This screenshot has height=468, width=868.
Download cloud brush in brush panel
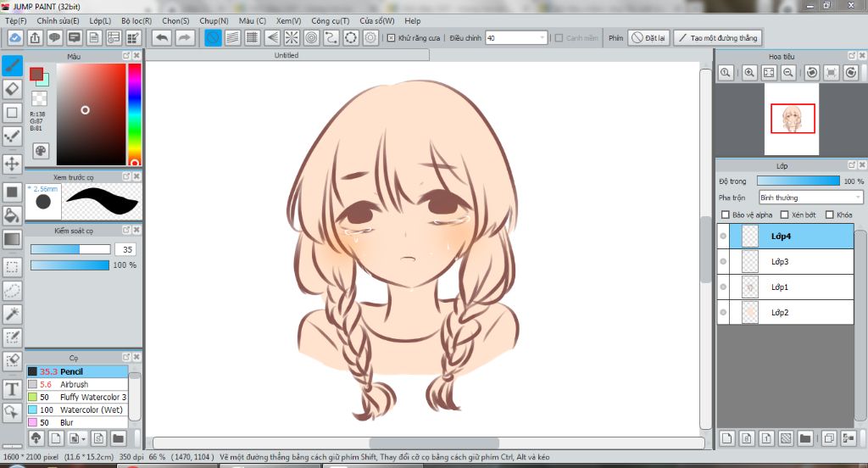[x=36, y=438]
